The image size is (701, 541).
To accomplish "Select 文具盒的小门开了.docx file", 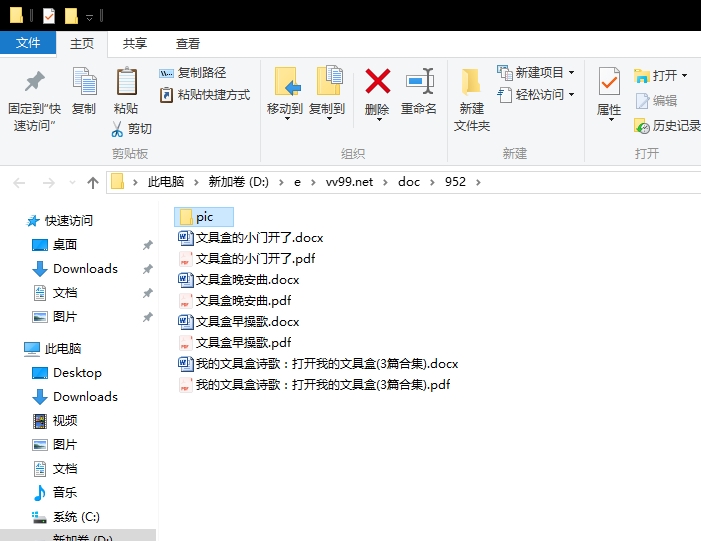I will pos(250,237).
